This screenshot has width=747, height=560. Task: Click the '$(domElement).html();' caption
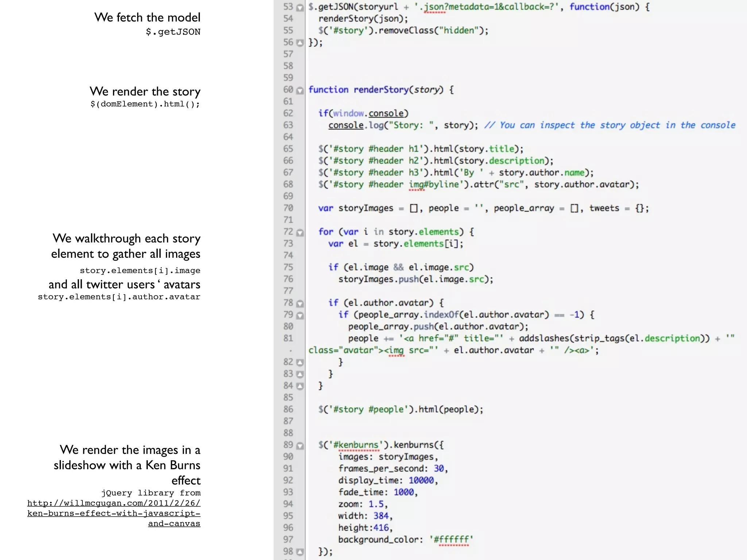click(x=145, y=104)
